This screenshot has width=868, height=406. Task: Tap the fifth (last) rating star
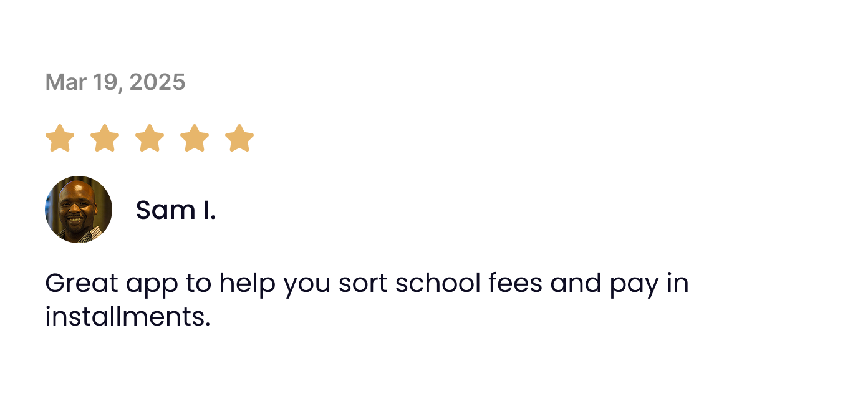(239, 138)
